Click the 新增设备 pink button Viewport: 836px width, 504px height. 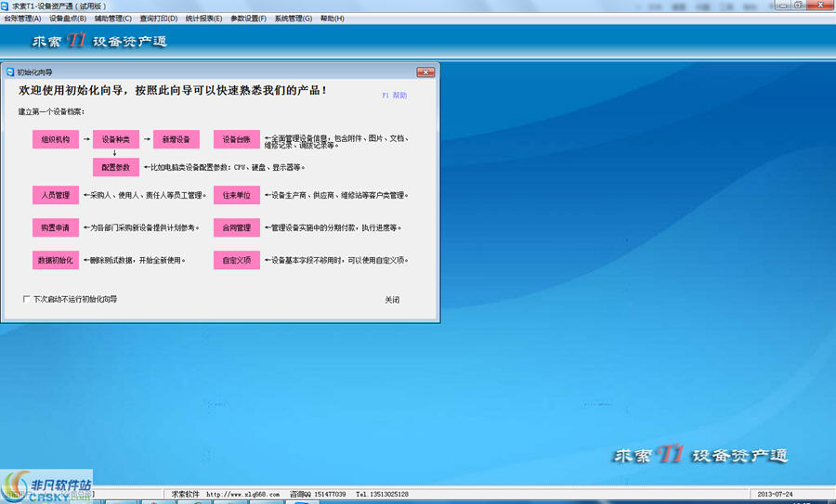(176, 139)
